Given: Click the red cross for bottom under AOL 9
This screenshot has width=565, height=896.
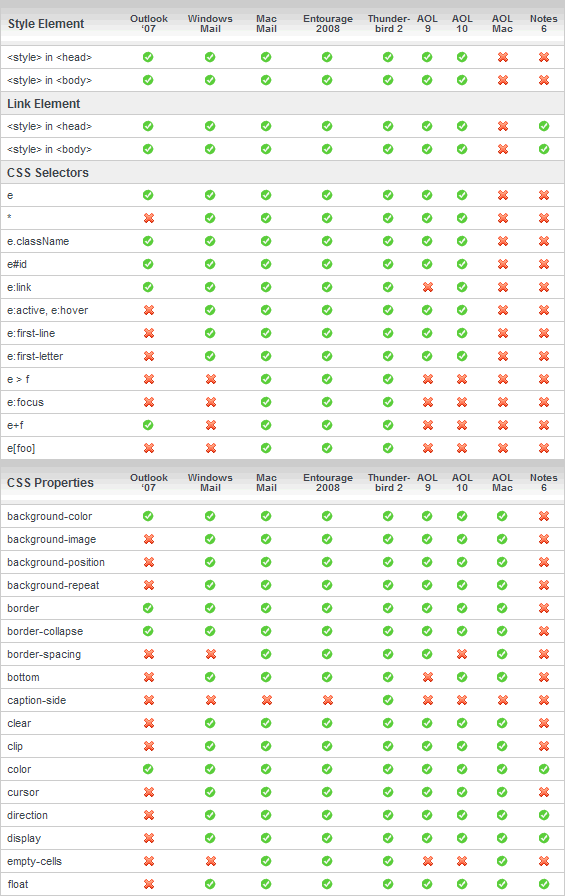Looking at the screenshot, I should (x=427, y=677).
